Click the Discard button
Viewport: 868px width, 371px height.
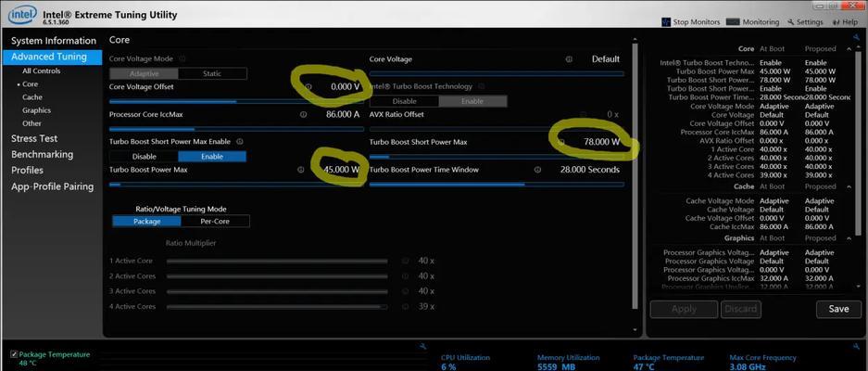coord(741,309)
